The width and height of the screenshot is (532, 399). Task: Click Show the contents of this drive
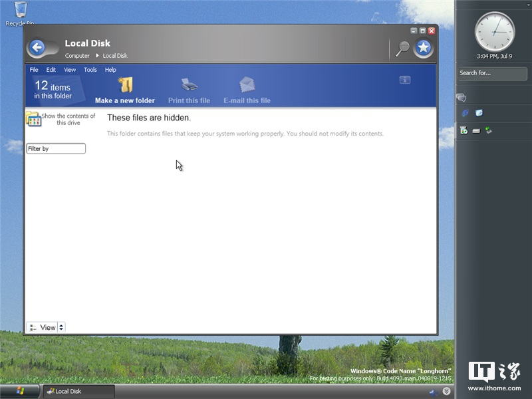pos(68,119)
